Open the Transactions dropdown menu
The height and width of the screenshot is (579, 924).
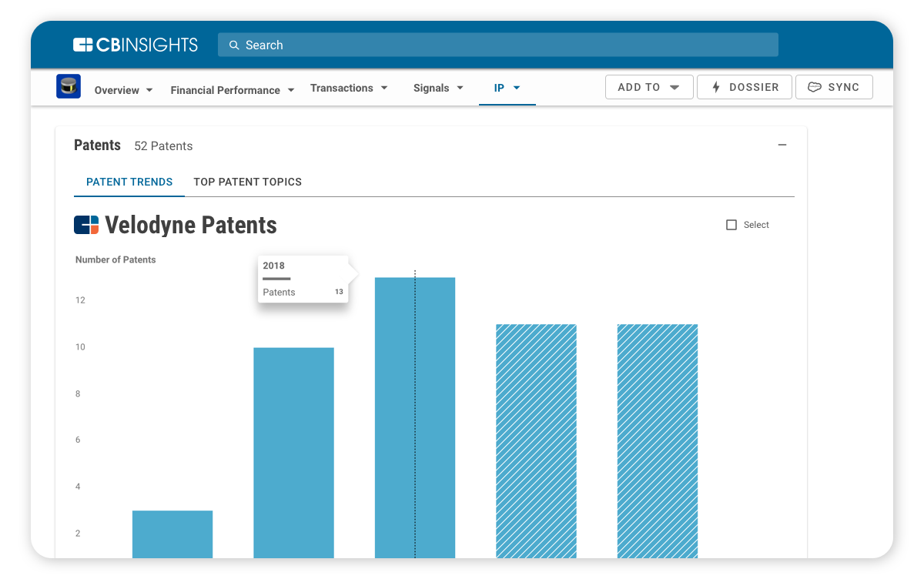tap(349, 88)
